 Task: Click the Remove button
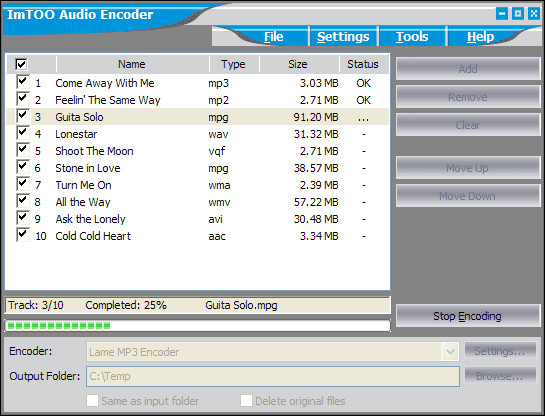point(468,97)
